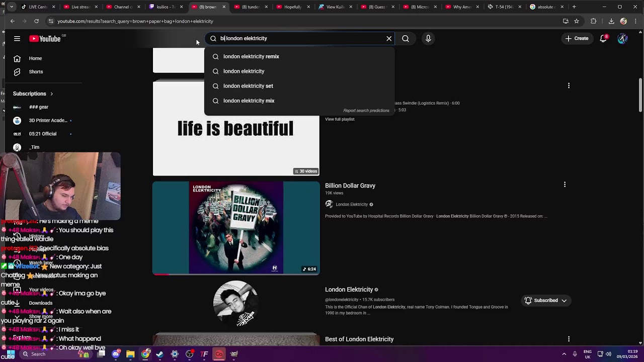Switch to the 'View Kuilios' tab

click(x=335, y=7)
